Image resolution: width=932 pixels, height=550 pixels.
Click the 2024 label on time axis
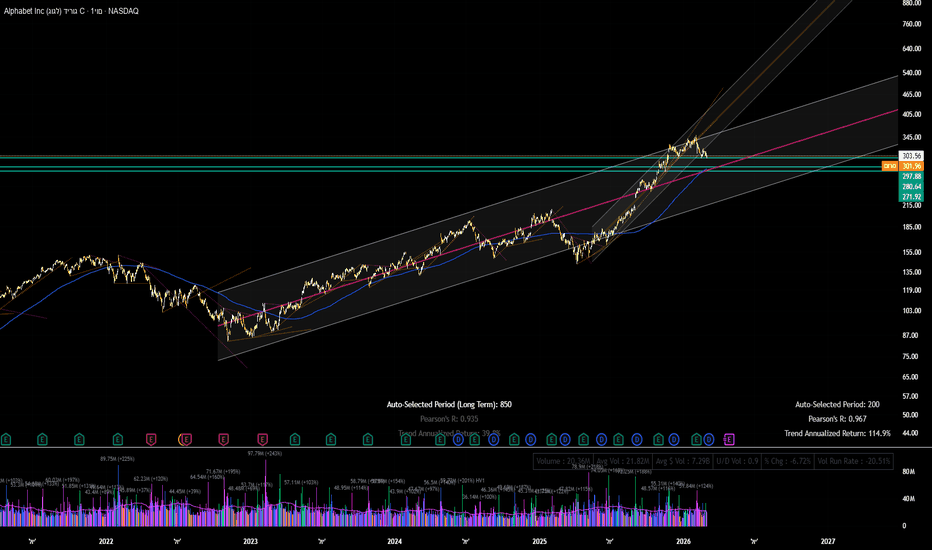394,541
